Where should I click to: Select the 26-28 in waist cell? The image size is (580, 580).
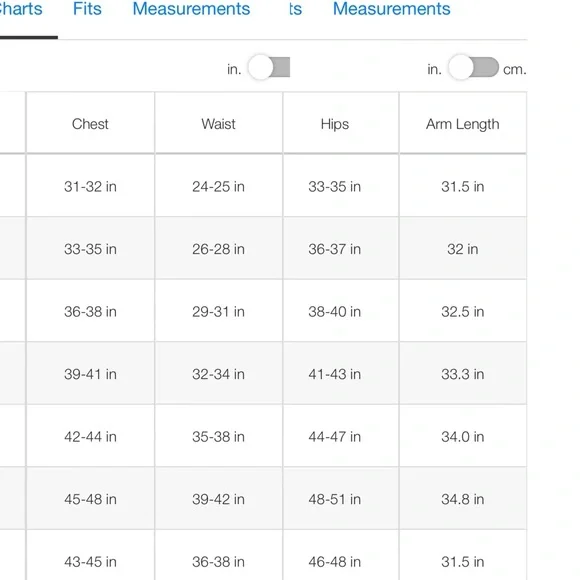tap(219, 249)
